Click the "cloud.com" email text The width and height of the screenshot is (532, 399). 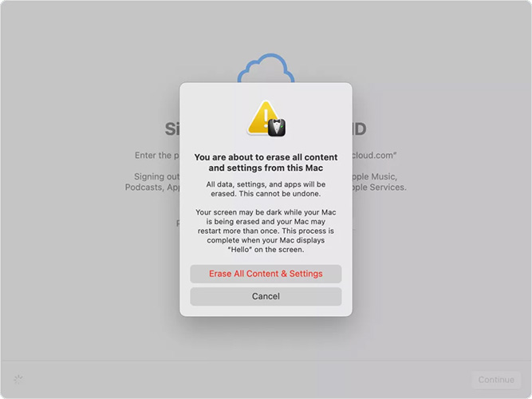374,156
